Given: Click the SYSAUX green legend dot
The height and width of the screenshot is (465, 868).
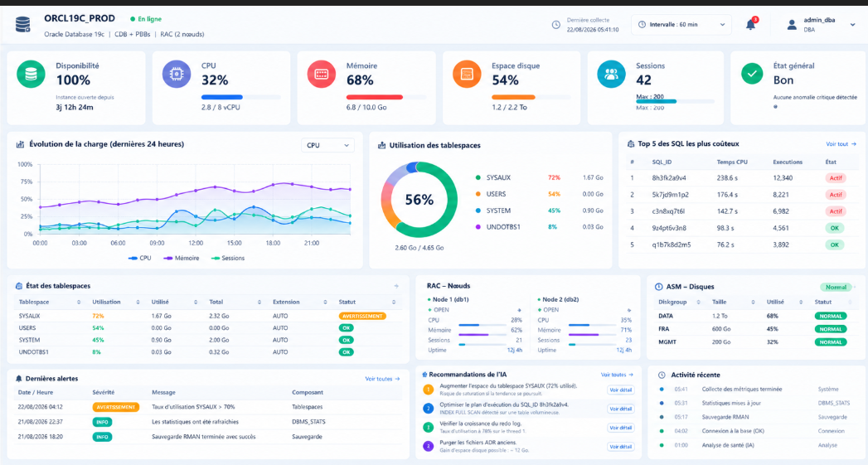Looking at the screenshot, I should click(478, 177).
